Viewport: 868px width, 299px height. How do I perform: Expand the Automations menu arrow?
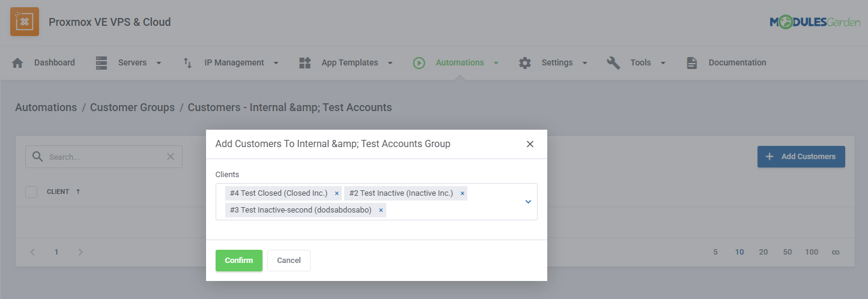pyautogui.click(x=496, y=63)
